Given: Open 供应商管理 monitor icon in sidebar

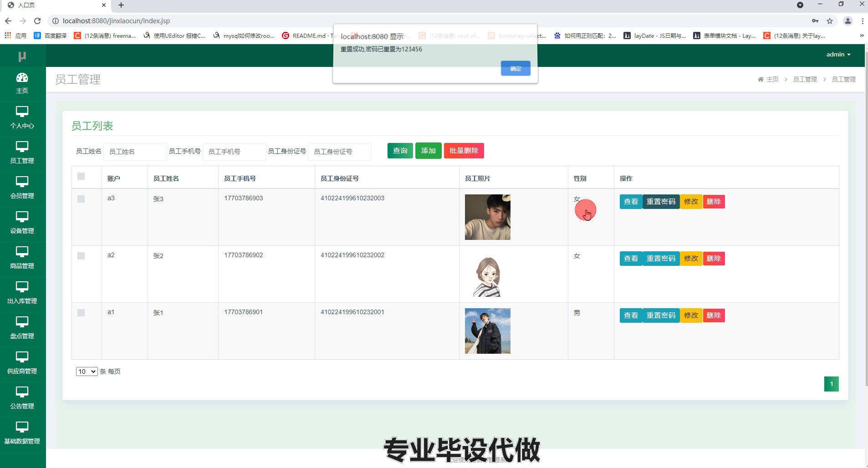Looking at the screenshot, I should [22, 357].
